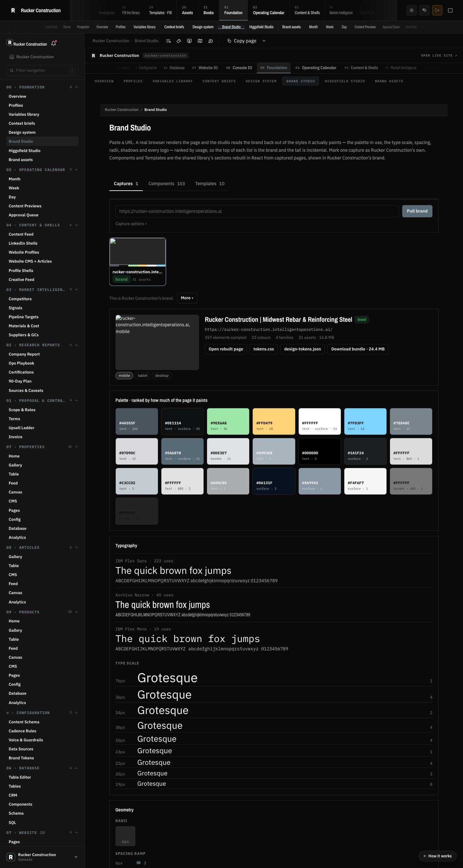Image resolution: width=463 pixels, height=868 pixels.
Task: Click the Pull brand button
Action: click(x=417, y=211)
